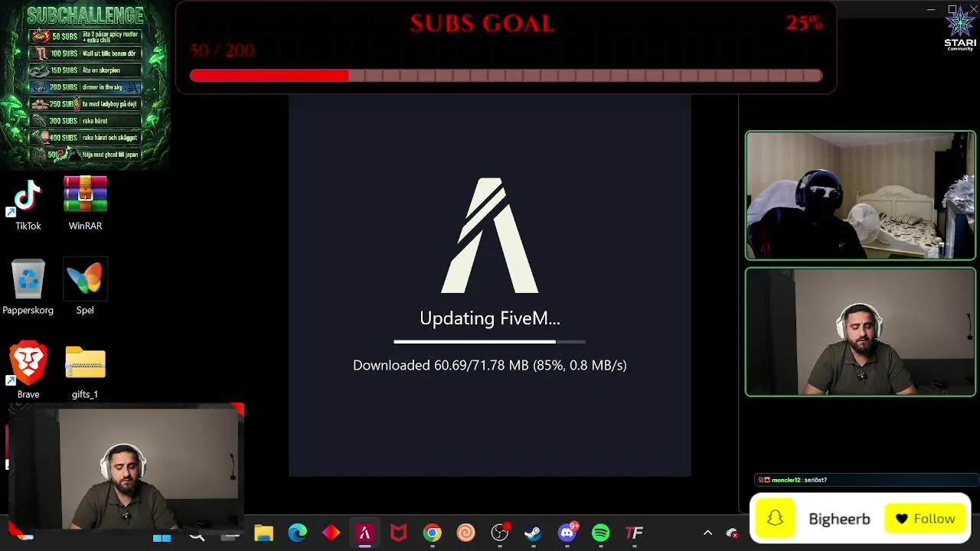Open File Explorer from taskbar
This screenshot has width=980, height=551.
[264, 533]
